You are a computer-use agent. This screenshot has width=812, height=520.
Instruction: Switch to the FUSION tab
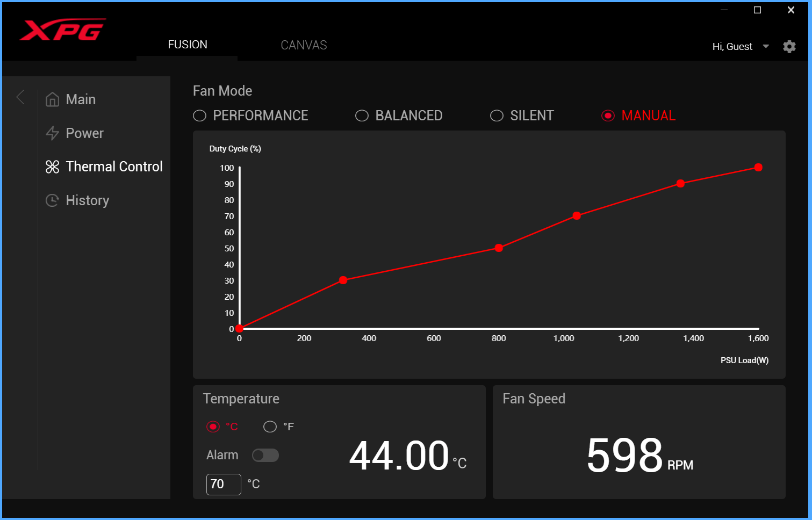pyautogui.click(x=187, y=45)
